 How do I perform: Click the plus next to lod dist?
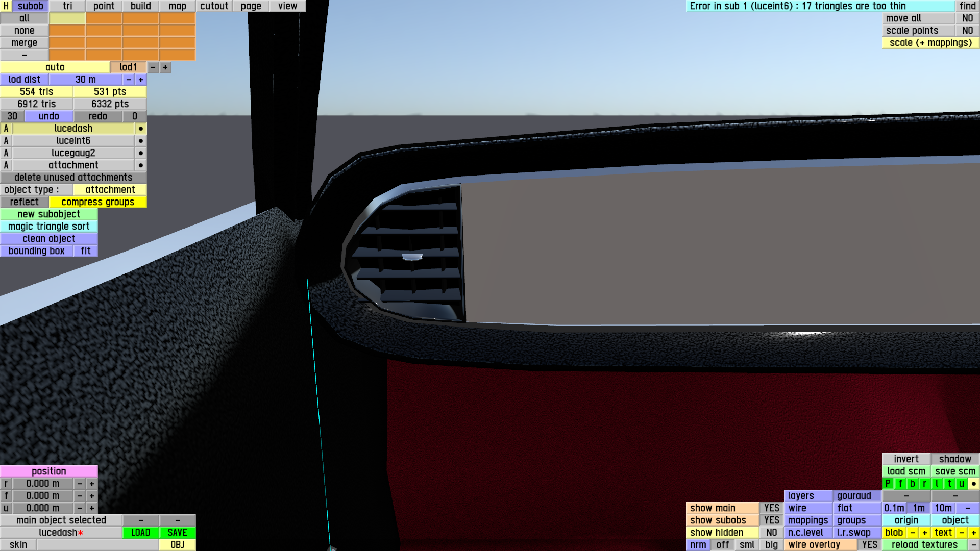tap(141, 80)
